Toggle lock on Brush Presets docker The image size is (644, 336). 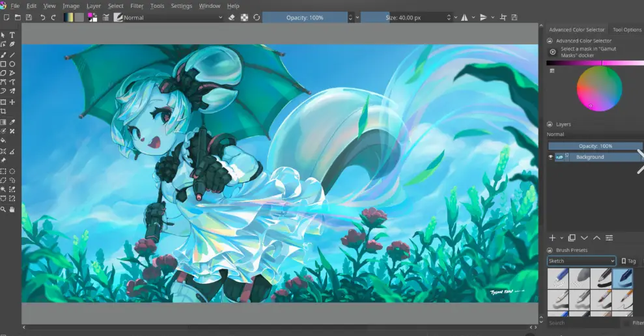click(550, 250)
